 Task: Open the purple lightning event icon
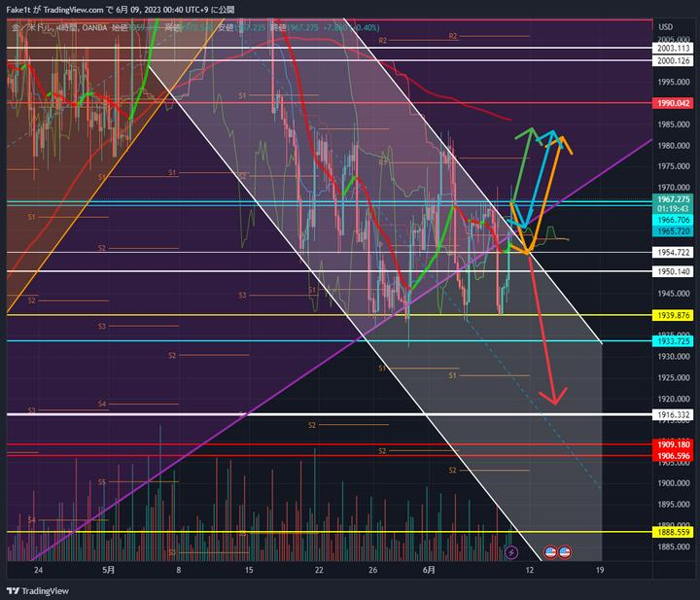point(512,552)
